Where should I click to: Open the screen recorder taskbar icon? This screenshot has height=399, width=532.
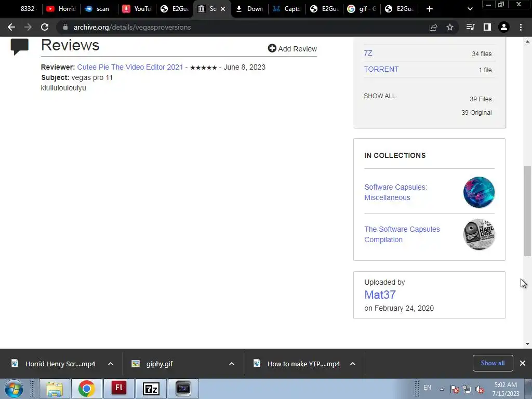[x=183, y=389]
